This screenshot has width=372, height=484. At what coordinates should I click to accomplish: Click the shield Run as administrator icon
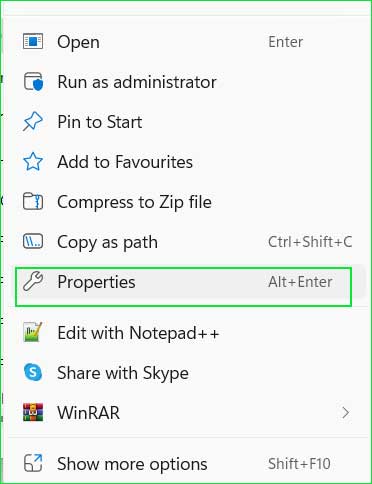[x=33, y=82]
